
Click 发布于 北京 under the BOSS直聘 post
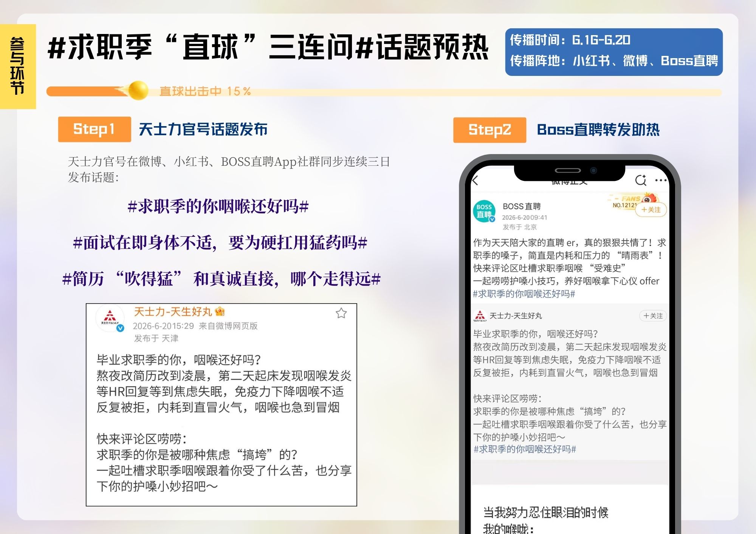pos(519,227)
